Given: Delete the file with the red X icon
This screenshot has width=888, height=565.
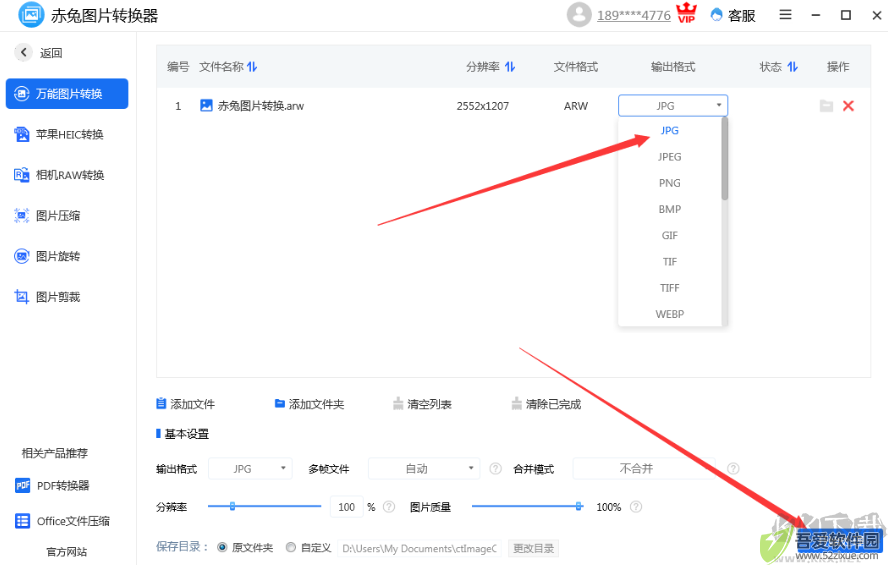Looking at the screenshot, I should click(x=848, y=105).
